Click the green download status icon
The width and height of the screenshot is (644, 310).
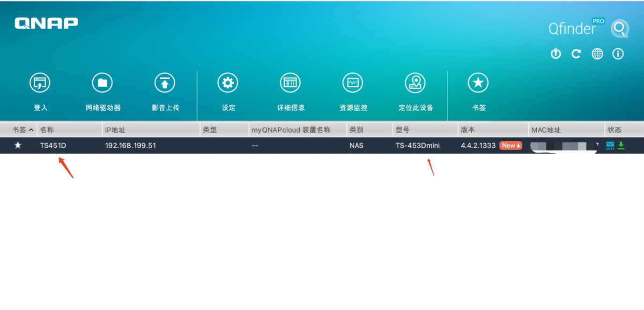pos(621,145)
